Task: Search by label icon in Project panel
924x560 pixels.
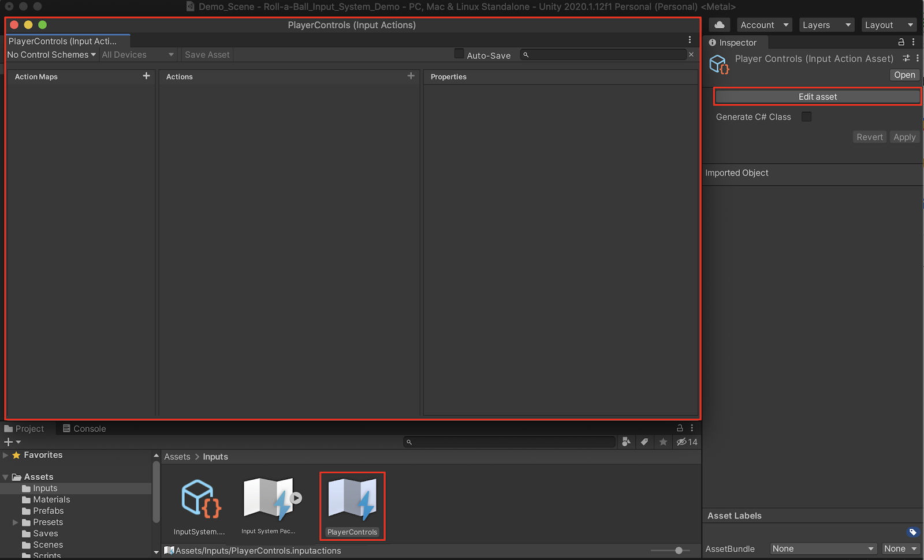Action: point(644,442)
